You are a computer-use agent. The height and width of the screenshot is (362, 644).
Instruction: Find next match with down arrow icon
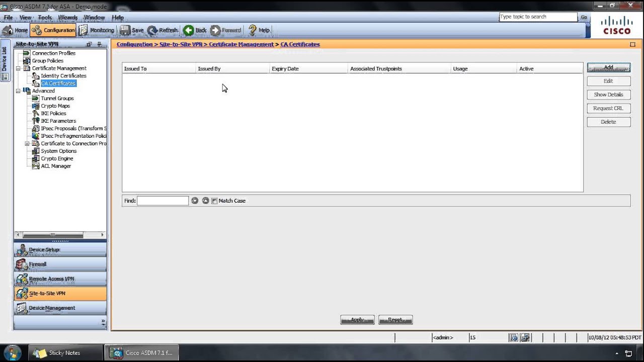click(x=195, y=201)
